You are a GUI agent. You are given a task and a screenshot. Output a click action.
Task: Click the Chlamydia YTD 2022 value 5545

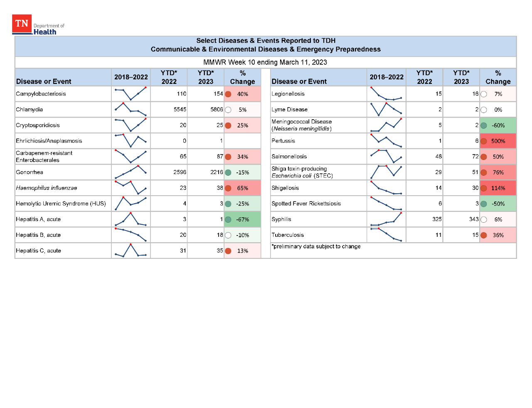(180, 109)
